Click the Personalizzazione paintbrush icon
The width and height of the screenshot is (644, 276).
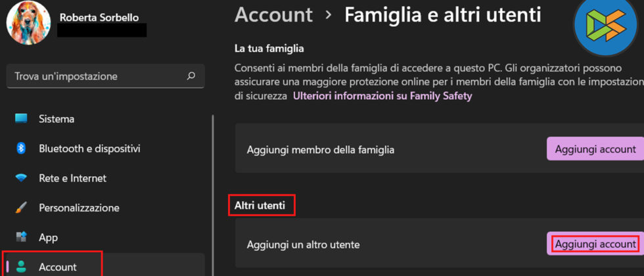[x=21, y=208]
